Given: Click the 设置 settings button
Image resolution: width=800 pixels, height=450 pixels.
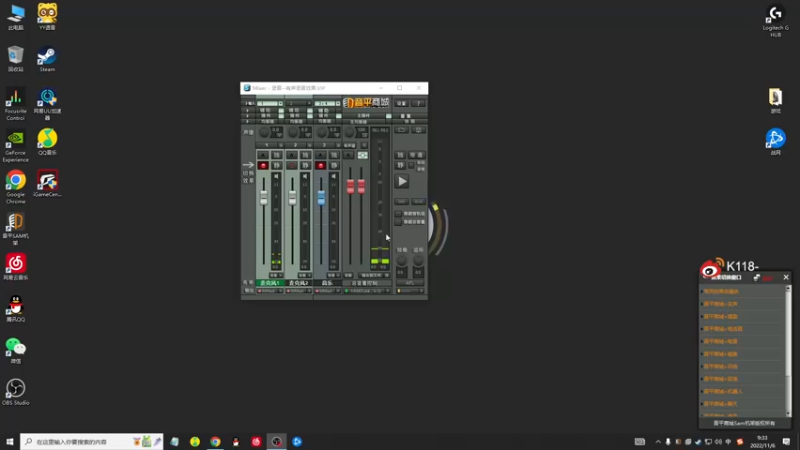Looking at the screenshot, I should click(x=402, y=104).
